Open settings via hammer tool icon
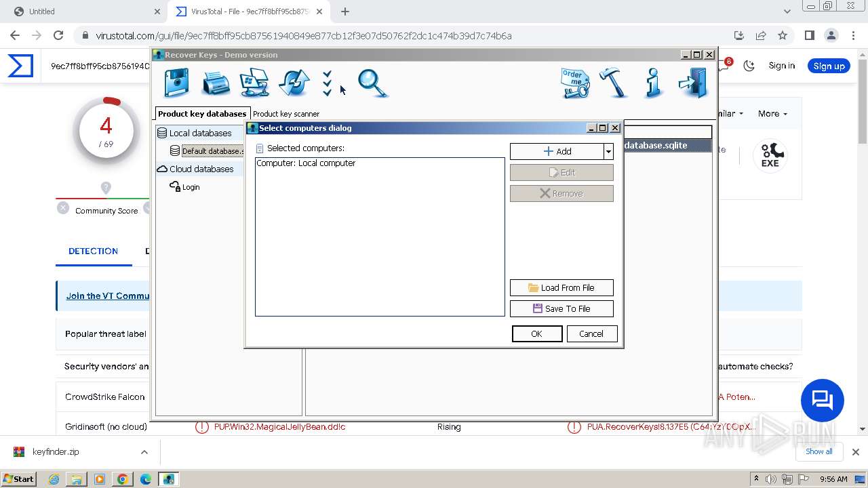This screenshot has height=488, width=868. point(614,82)
